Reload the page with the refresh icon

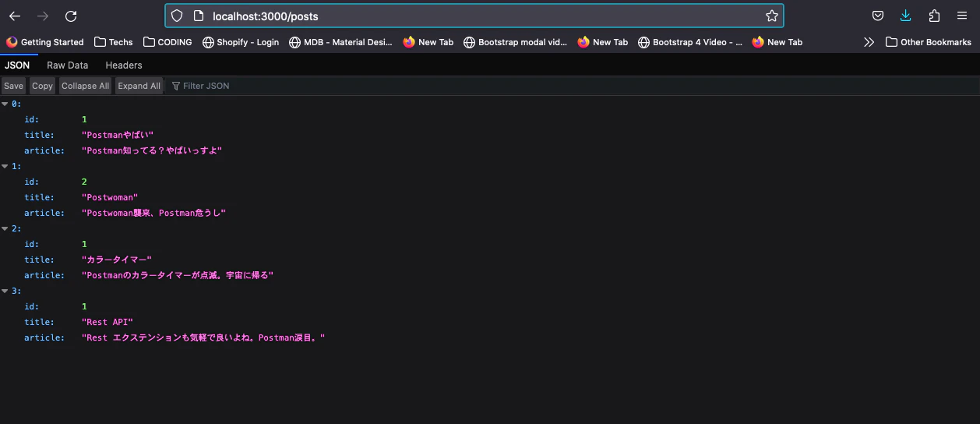71,16
